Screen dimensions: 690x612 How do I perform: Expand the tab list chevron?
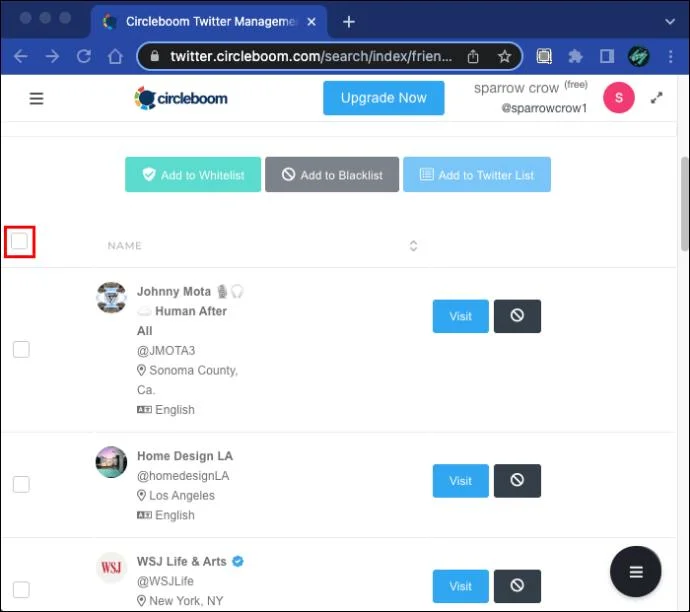[670, 21]
